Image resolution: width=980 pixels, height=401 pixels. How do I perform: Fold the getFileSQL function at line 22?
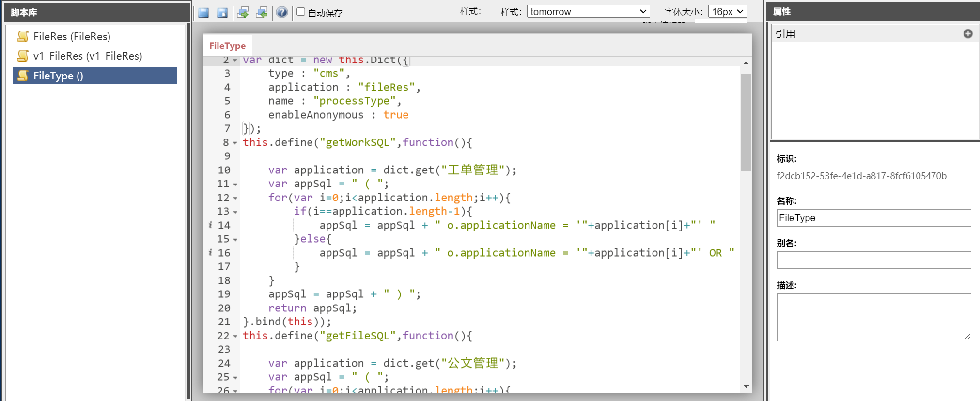coord(235,336)
